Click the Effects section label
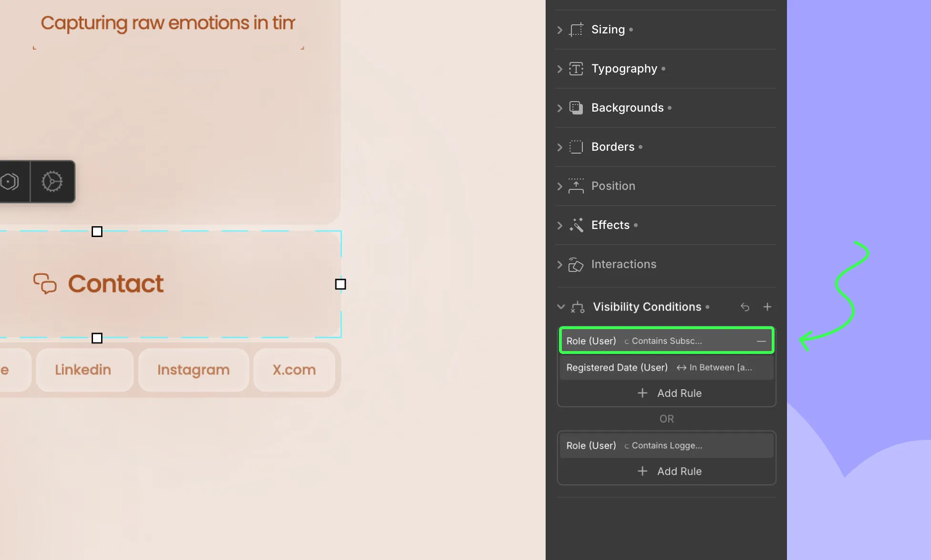931x560 pixels. [x=610, y=225]
